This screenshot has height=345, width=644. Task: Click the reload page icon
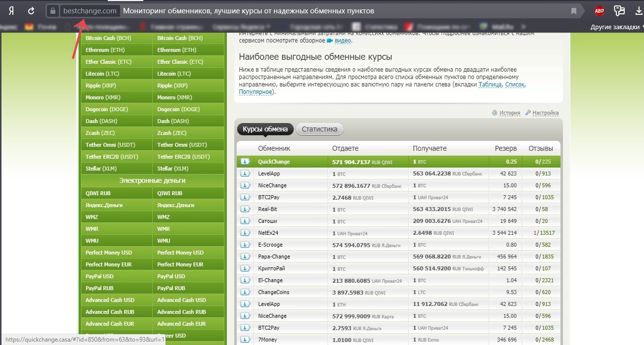click(x=31, y=11)
